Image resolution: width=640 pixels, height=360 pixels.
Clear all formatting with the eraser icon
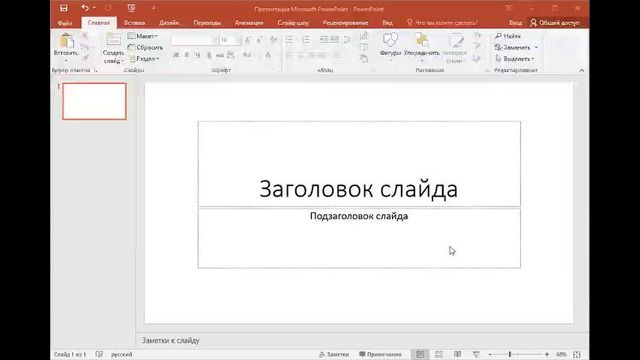[273, 40]
